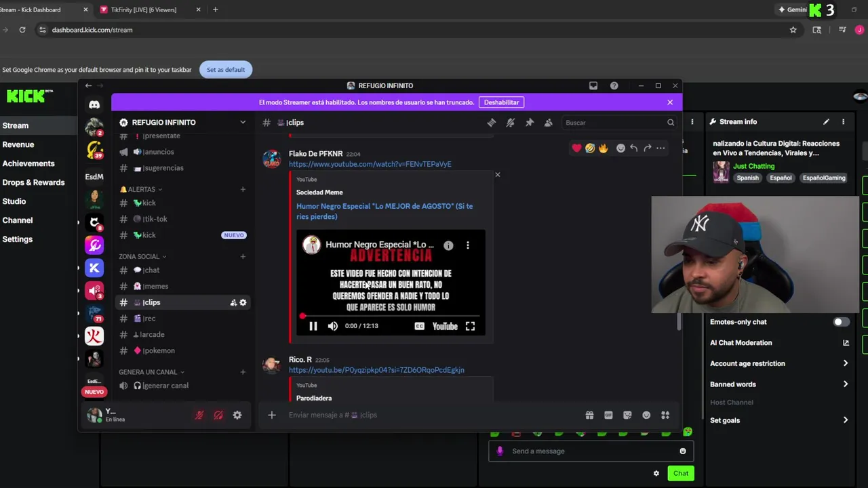Bookmark this page star icon
This screenshot has width=868, height=488.
point(793,30)
